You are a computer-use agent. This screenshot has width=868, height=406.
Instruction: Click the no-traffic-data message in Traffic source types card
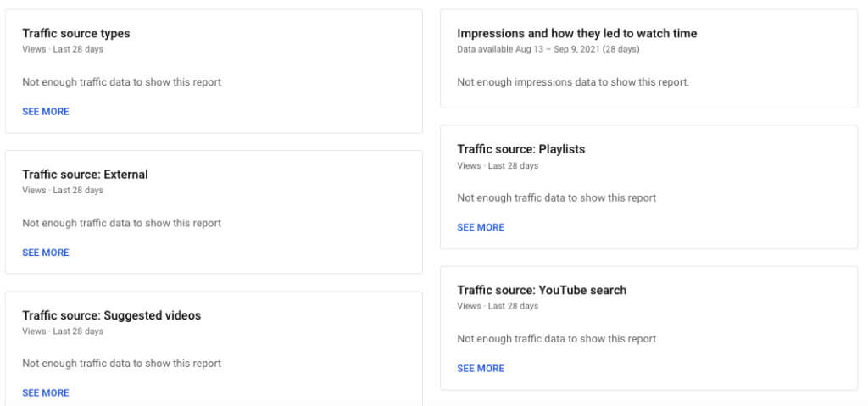(x=121, y=82)
